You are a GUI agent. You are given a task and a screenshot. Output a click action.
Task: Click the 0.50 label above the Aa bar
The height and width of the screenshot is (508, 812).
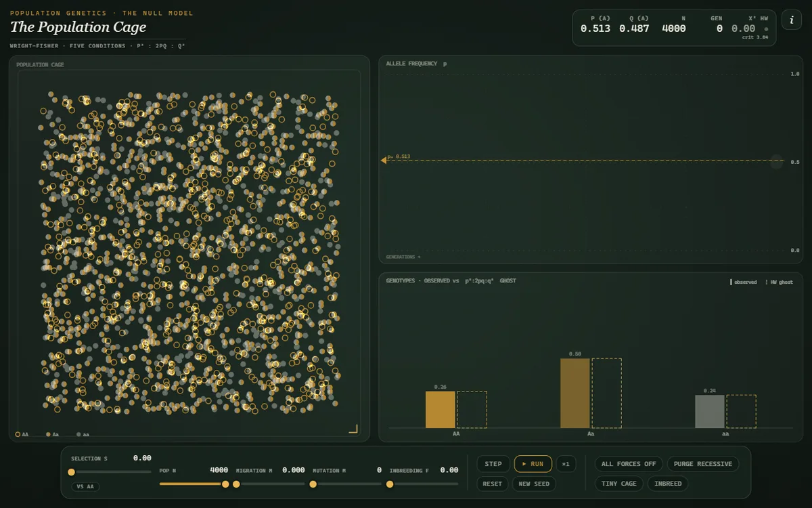(x=575, y=354)
